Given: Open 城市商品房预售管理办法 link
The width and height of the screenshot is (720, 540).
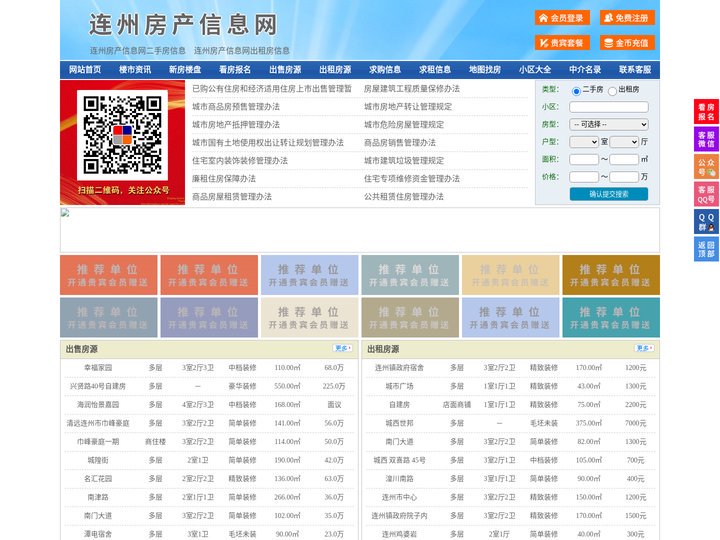Looking at the screenshot, I should (236, 107).
